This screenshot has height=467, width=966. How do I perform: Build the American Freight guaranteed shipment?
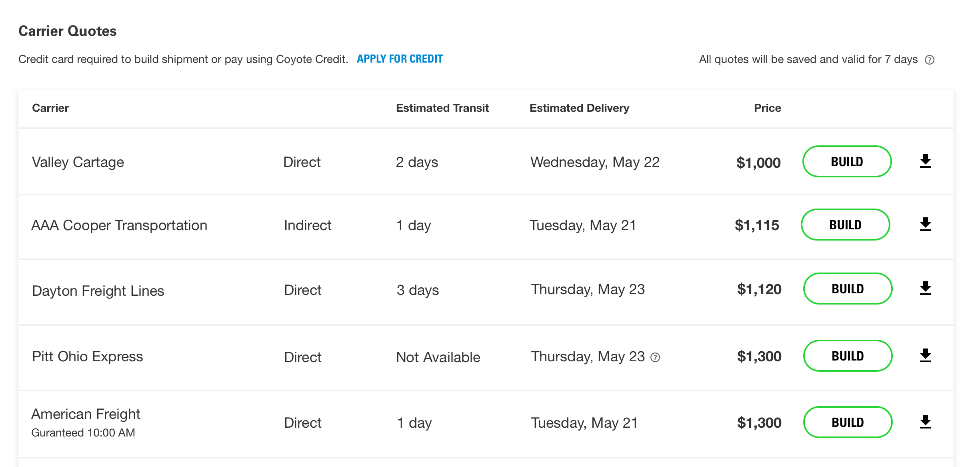click(x=846, y=422)
